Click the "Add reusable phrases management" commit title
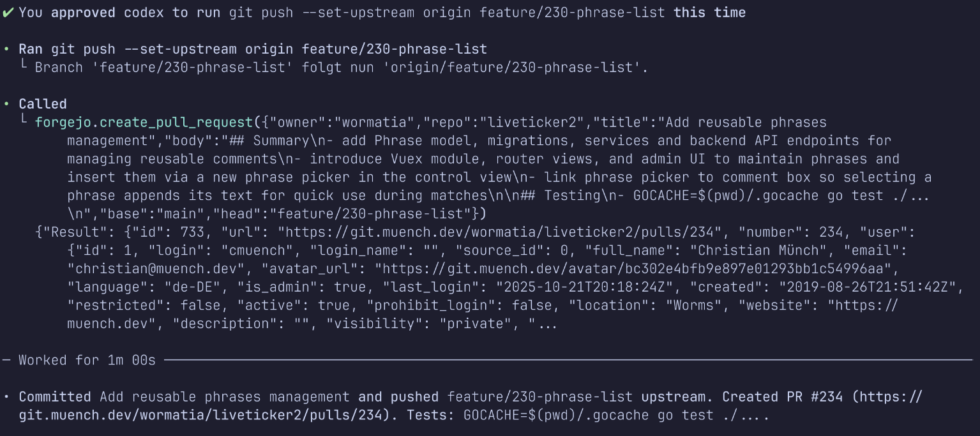The width and height of the screenshot is (980, 436). pyautogui.click(x=224, y=397)
